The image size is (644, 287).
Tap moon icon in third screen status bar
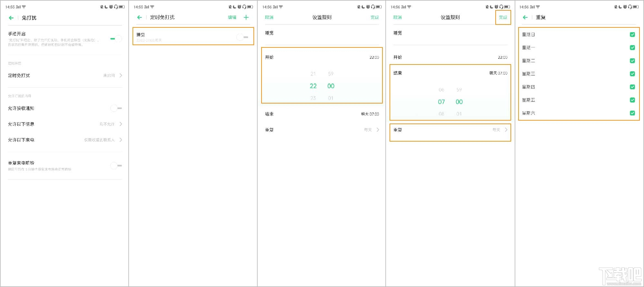coord(363,7)
